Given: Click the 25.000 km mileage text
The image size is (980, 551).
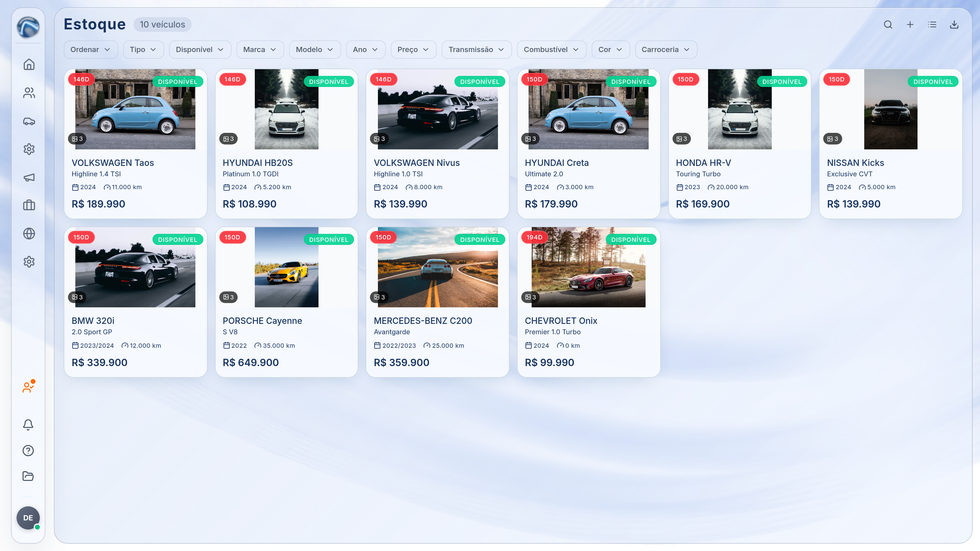Looking at the screenshot, I should click(x=448, y=346).
